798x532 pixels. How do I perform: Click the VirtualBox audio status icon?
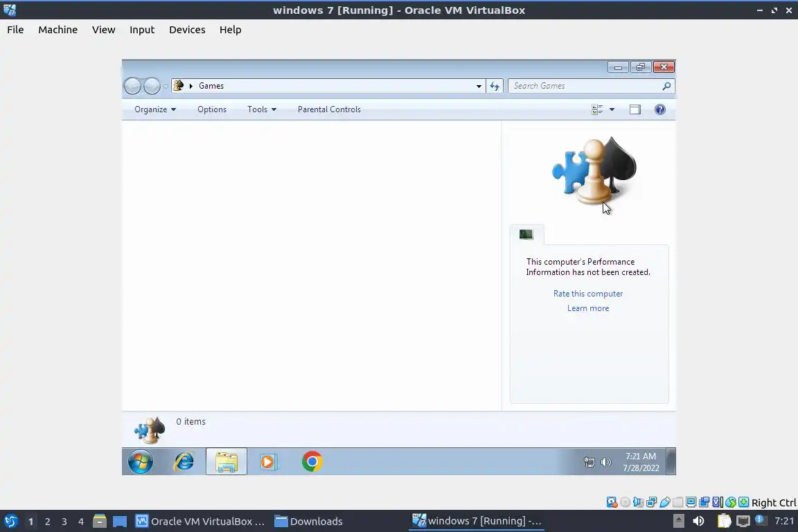(x=638, y=502)
